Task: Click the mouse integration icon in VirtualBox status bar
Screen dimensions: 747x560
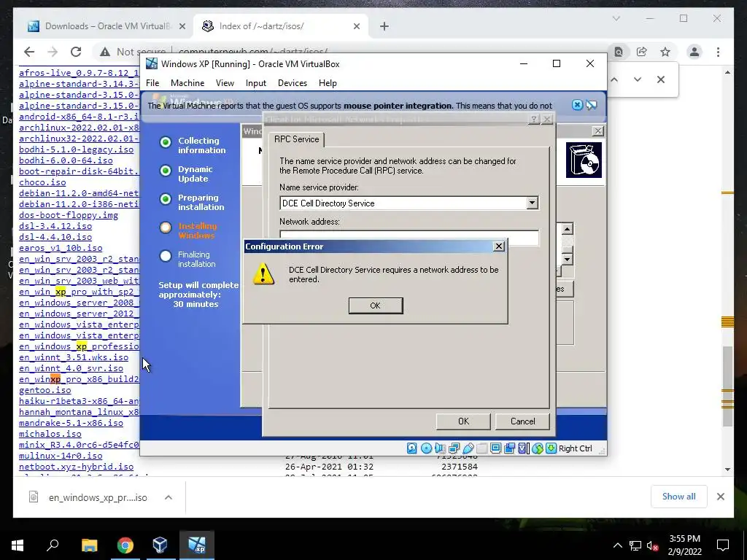Action: click(x=538, y=448)
